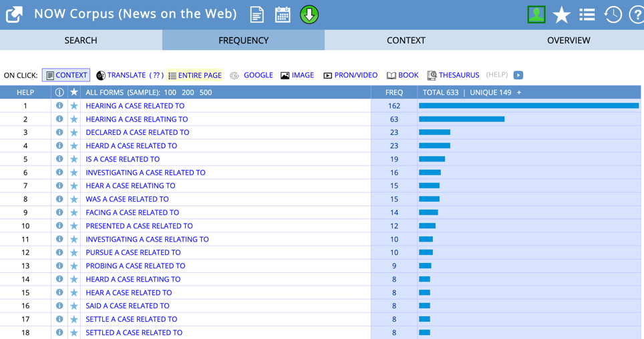Switch to the OVERVIEW tab
Image resolution: width=644 pixels, height=339 pixels.
click(x=569, y=40)
